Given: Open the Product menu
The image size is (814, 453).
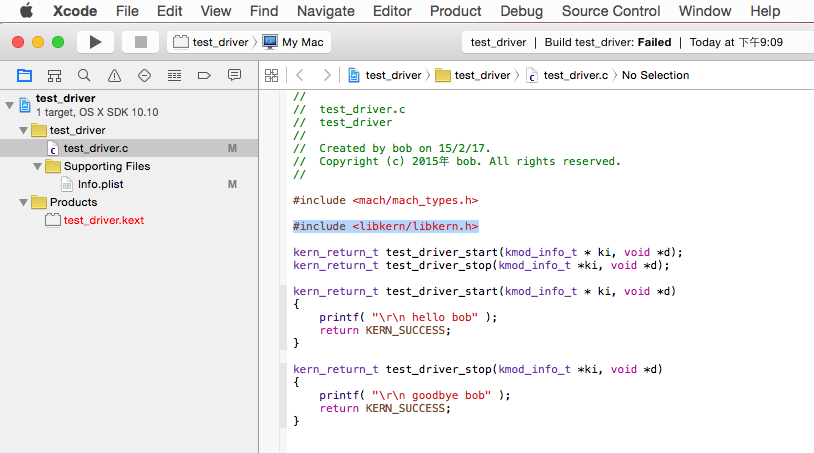Looking at the screenshot, I should pyautogui.click(x=455, y=11).
